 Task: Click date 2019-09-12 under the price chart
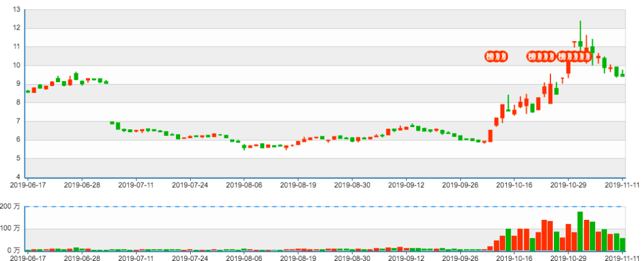[x=406, y=185]
